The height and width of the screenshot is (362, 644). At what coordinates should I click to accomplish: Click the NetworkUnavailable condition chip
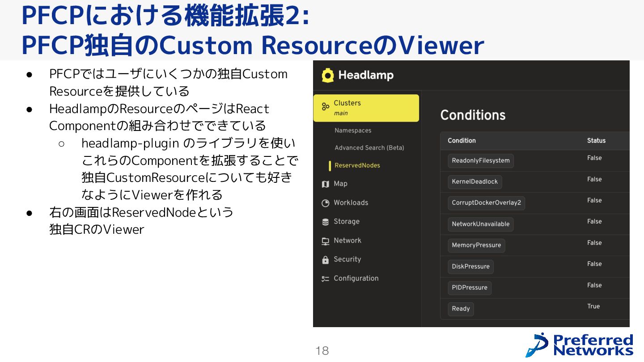tap(481, 224)
